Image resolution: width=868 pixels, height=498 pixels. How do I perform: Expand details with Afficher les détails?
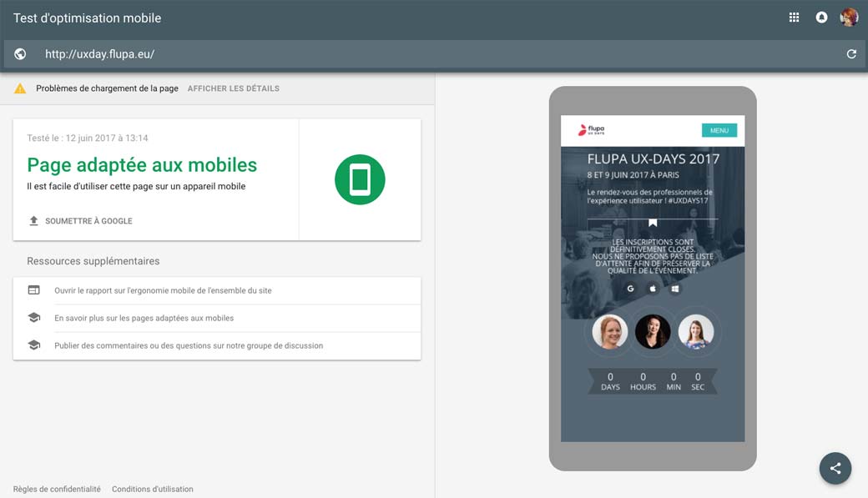233,88
